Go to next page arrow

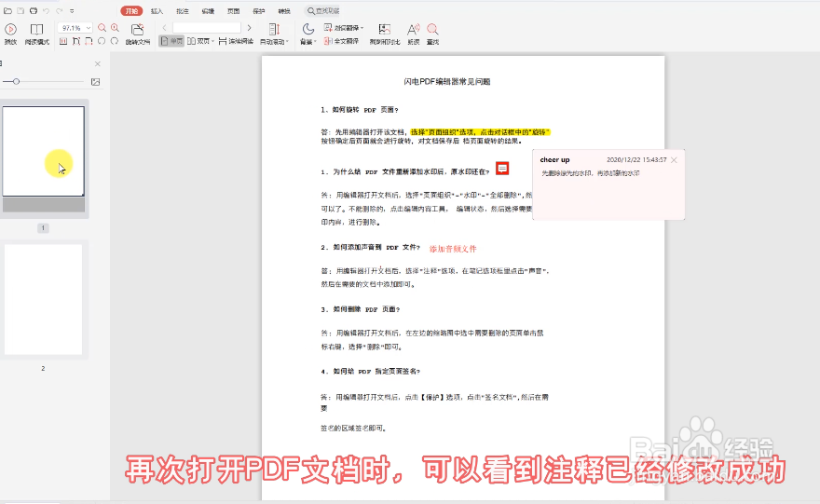pyautogui.click(x=249, y=28)
